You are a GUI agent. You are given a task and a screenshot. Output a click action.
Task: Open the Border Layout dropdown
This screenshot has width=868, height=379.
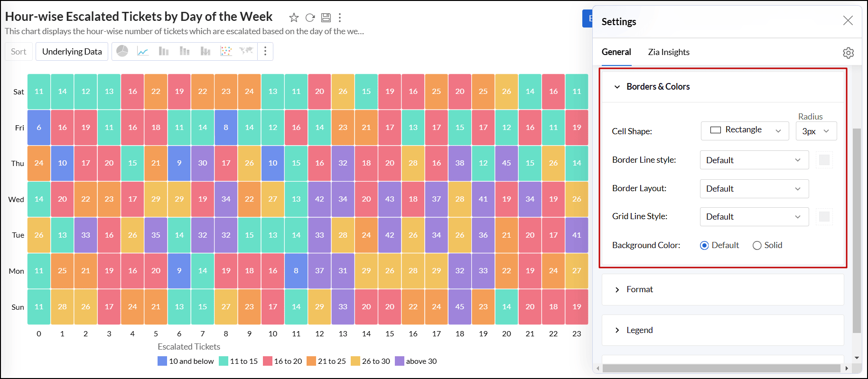[x=754, y=189]
